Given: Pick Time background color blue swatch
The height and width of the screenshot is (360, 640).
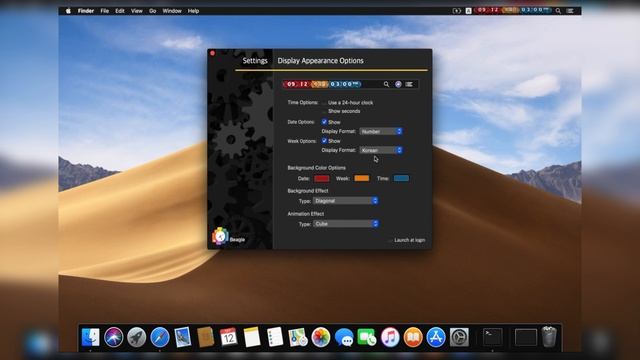Looking at the screenshot, I should 401,178.
